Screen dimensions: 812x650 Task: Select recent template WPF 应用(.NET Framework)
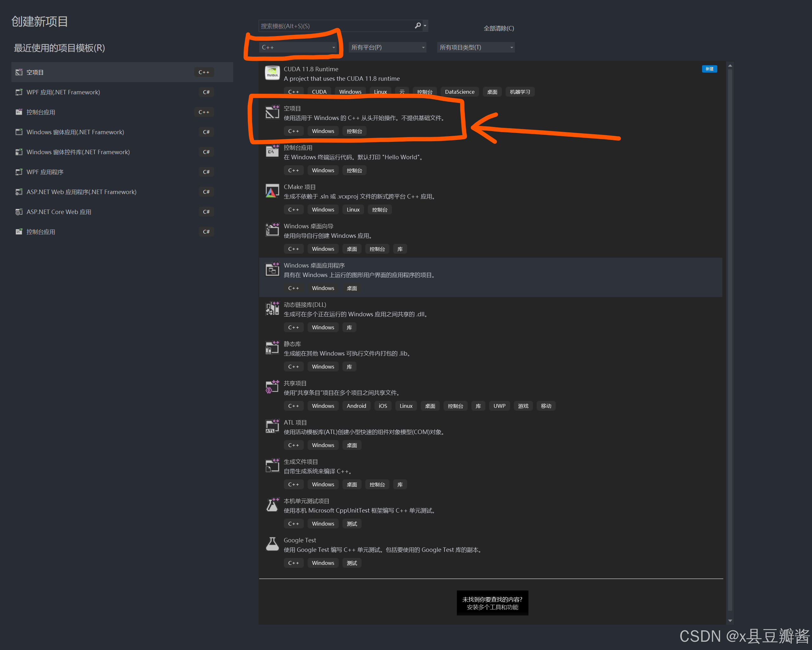(63, 92)
